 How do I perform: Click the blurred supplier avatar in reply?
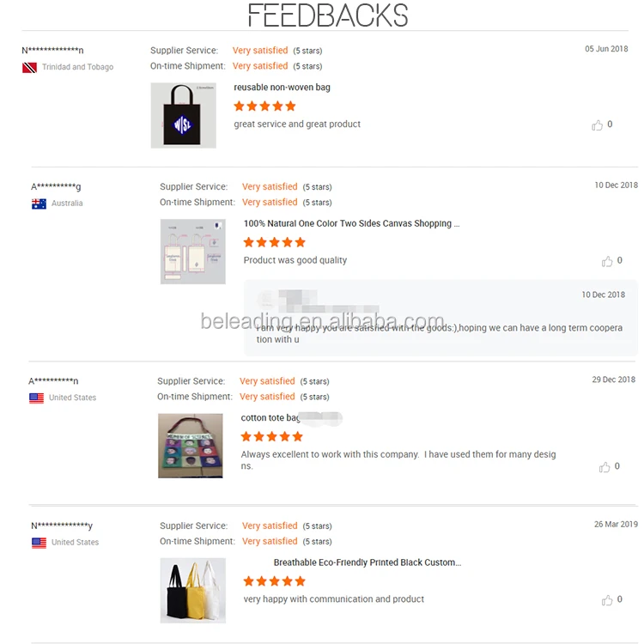click(267, 299)
